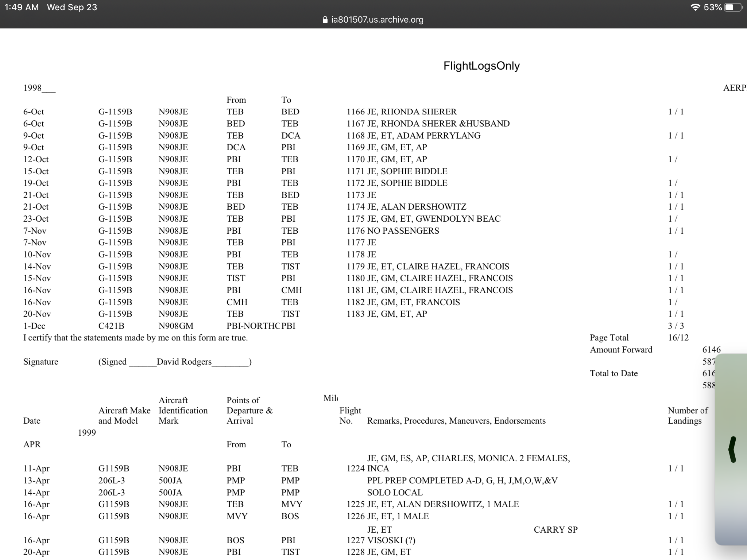Select entry 1168 JE, ET, ADAM PERRYLANG
The image size is (747, 560).
coord(414,136)
